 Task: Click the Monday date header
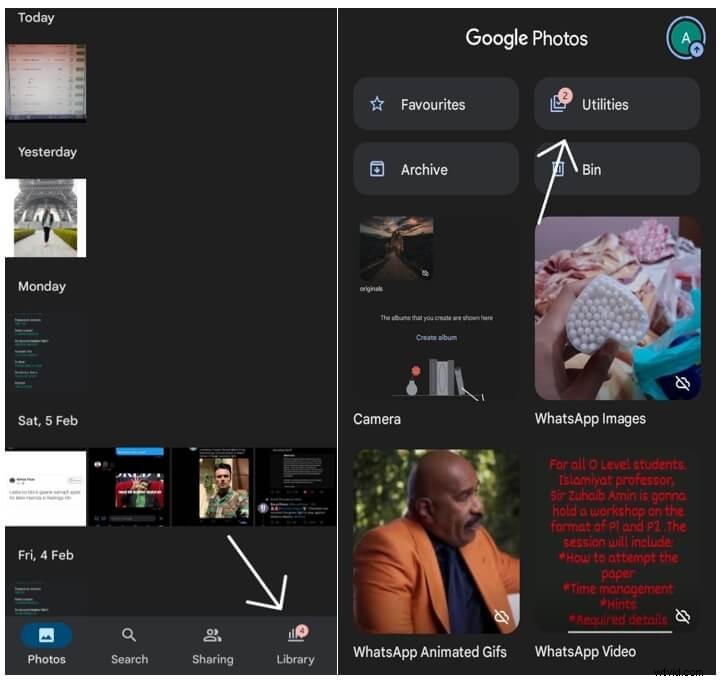(x=42, y=286)
